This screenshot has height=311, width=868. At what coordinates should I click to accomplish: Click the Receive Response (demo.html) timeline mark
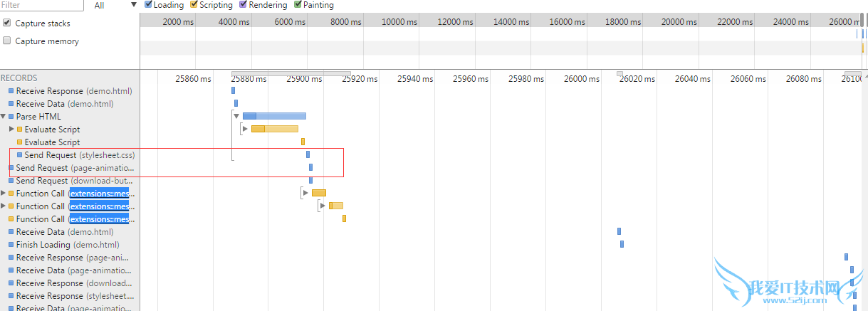233,90
